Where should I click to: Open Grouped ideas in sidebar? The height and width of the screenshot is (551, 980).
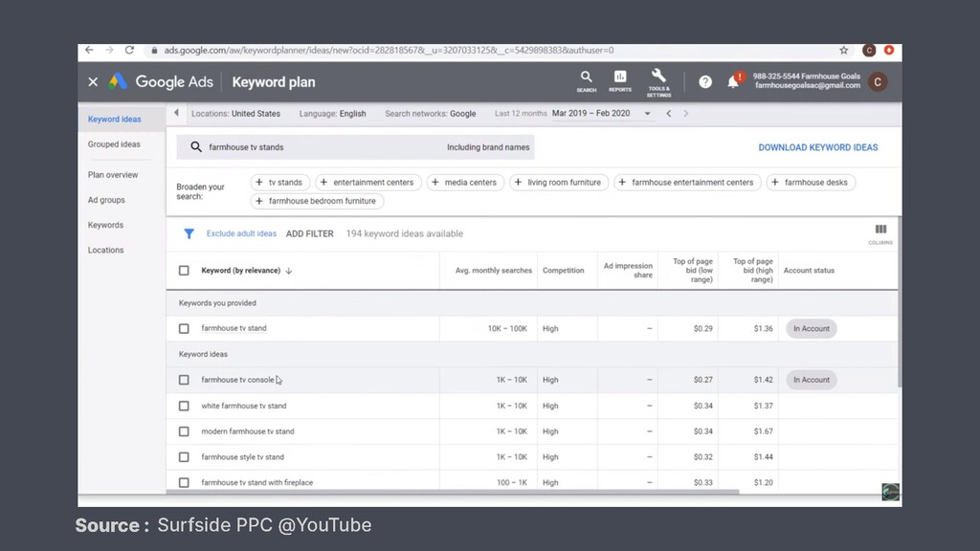[114, 144]
